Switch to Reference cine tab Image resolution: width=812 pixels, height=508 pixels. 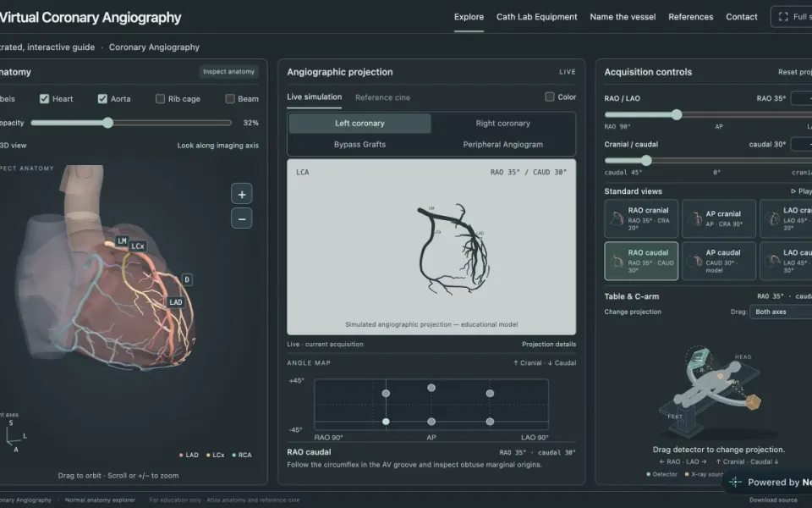(382, 97)
